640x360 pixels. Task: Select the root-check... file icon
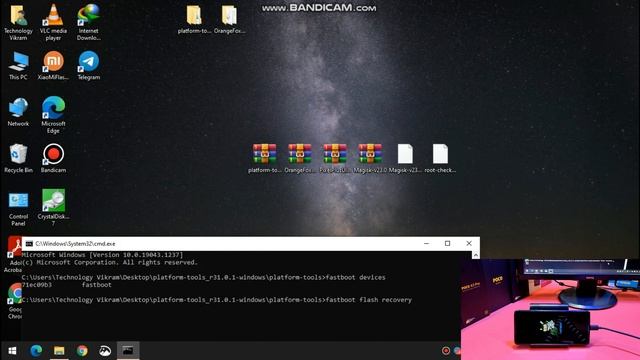coord(440,158)
